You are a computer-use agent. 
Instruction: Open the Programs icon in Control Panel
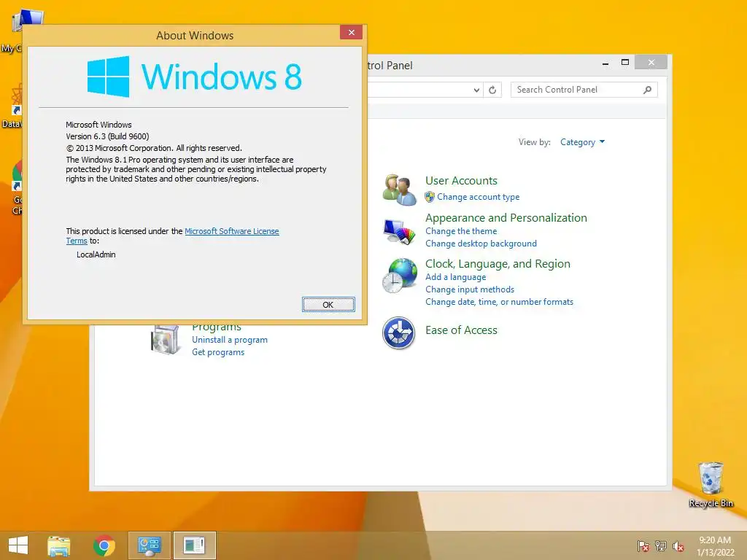tap(165, 340)
